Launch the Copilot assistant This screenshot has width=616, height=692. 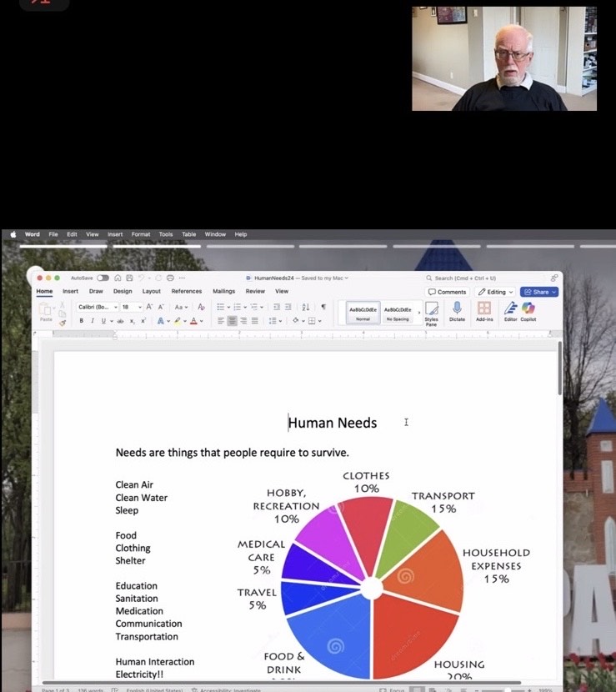coord(528,310)
